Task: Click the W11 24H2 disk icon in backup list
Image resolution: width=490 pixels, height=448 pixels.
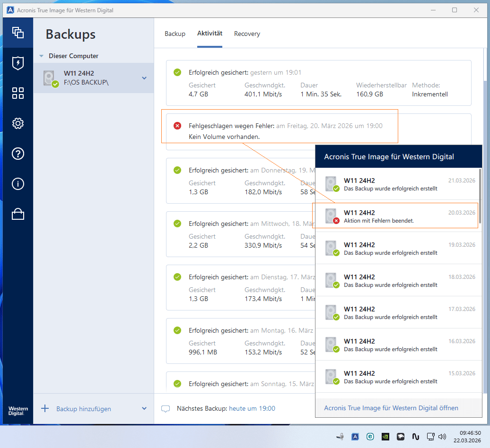Action: point(50,78)
